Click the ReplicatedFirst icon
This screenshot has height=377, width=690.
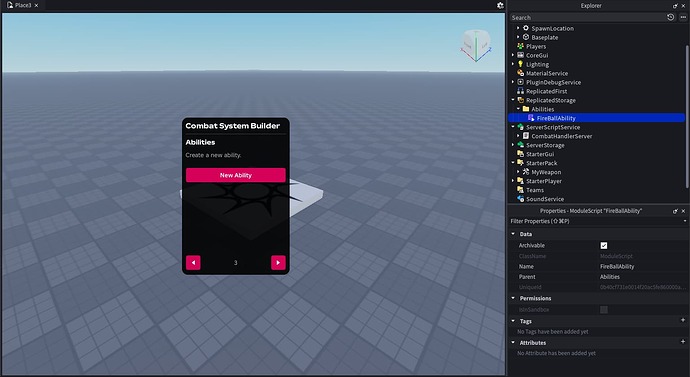pyautogui.click(x=521, y=91)
